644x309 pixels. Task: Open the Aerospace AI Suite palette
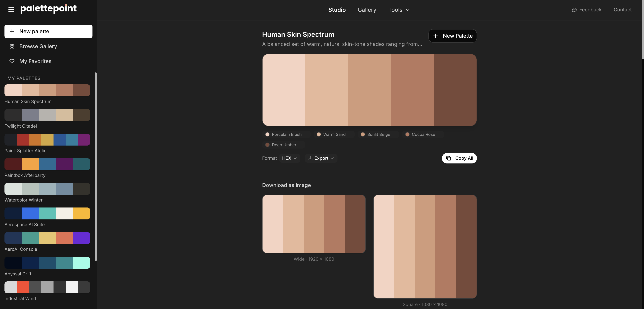click(x=47, y=213)
